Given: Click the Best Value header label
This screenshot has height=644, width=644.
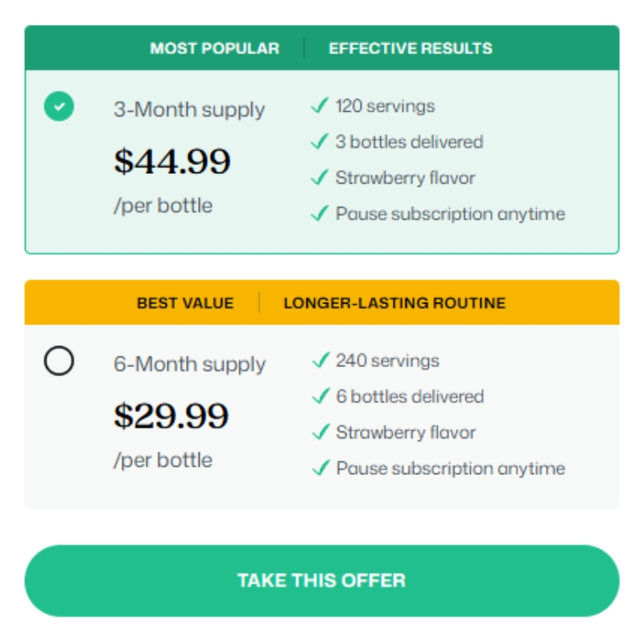Looking at the screenshot, I should tap(185, 303).
